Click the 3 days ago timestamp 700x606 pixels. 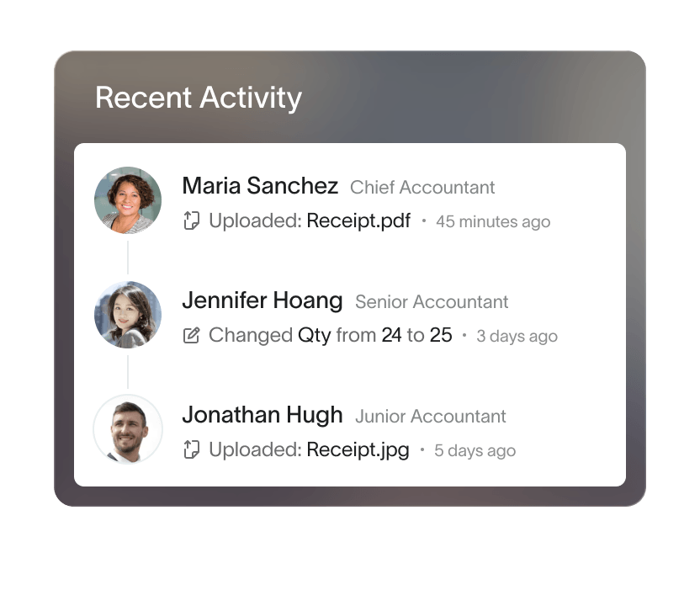tap(517, 337)
